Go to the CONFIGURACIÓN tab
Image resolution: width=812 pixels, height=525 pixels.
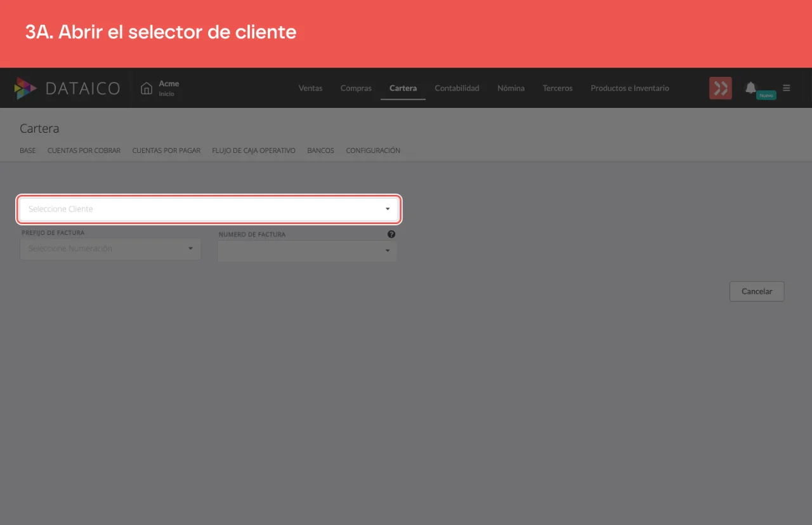click(373, 151)
